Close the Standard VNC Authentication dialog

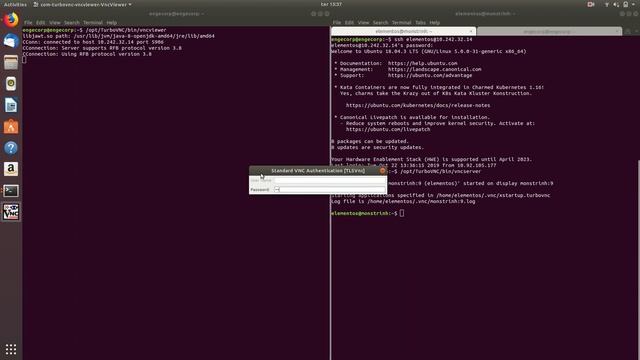[x=382, y=171]
